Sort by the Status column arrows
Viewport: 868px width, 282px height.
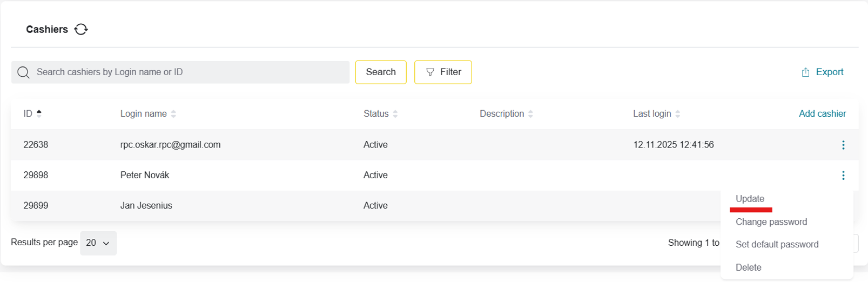tap(395, 113)
